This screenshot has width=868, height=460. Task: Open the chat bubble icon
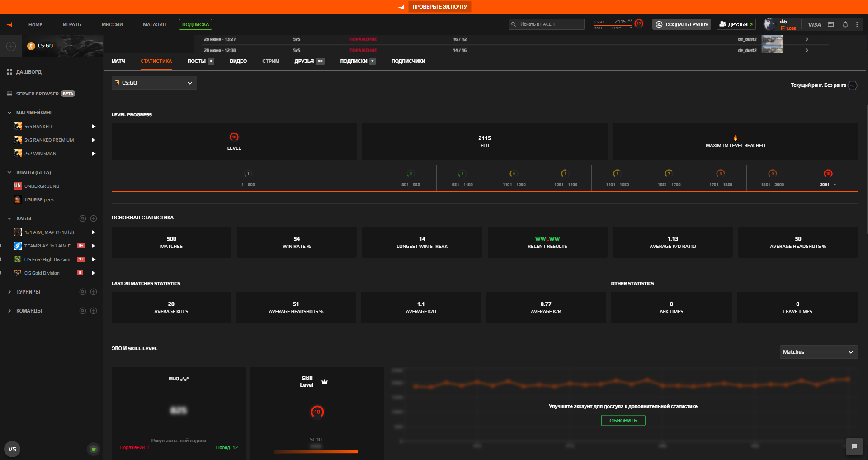click(854, 446)
